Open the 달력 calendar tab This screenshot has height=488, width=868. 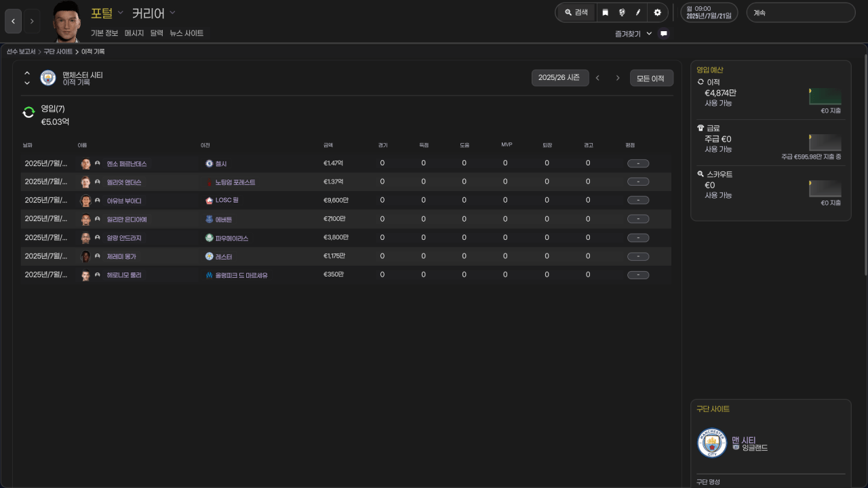(x=157, y=33)
